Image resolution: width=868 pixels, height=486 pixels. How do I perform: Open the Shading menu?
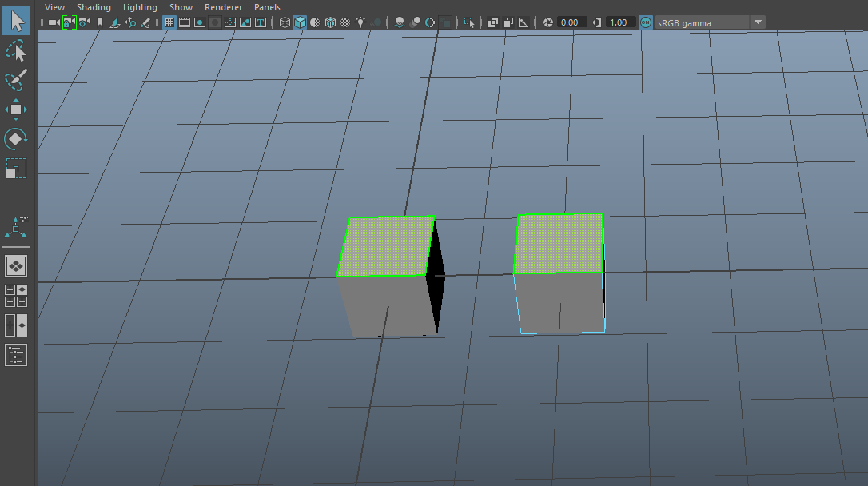click(94, 7)
